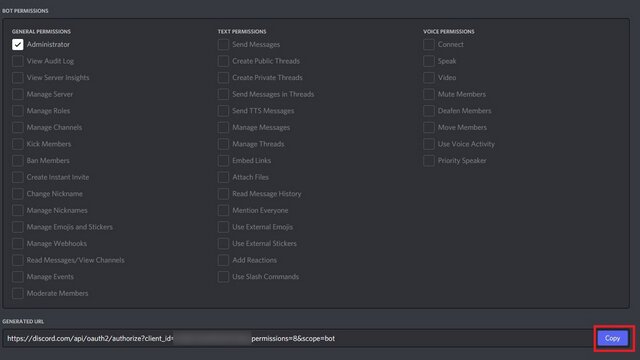The height and width of the screenshot is (360, 640).
Task: Enable View Audit Log permission
Action: point(18,61)
